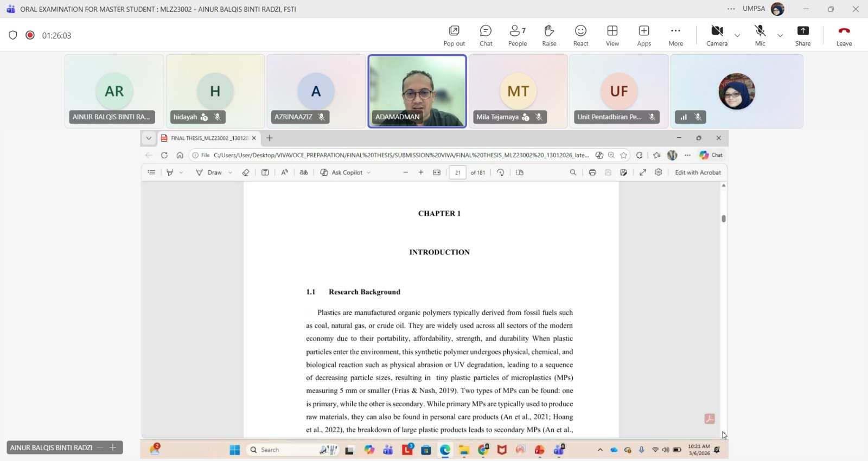Select ADAMADMAN's video tile
The image size is (868, 461).
tap(417, 91)
